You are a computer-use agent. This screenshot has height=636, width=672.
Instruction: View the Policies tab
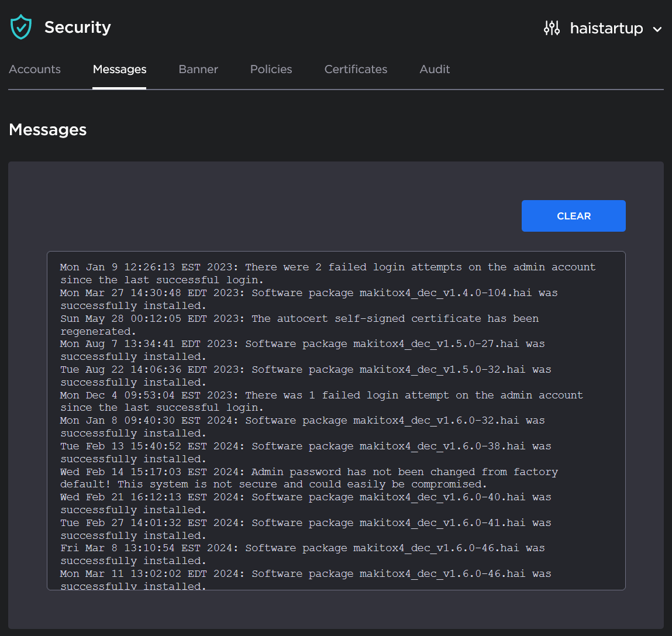(x=271, y=69)
